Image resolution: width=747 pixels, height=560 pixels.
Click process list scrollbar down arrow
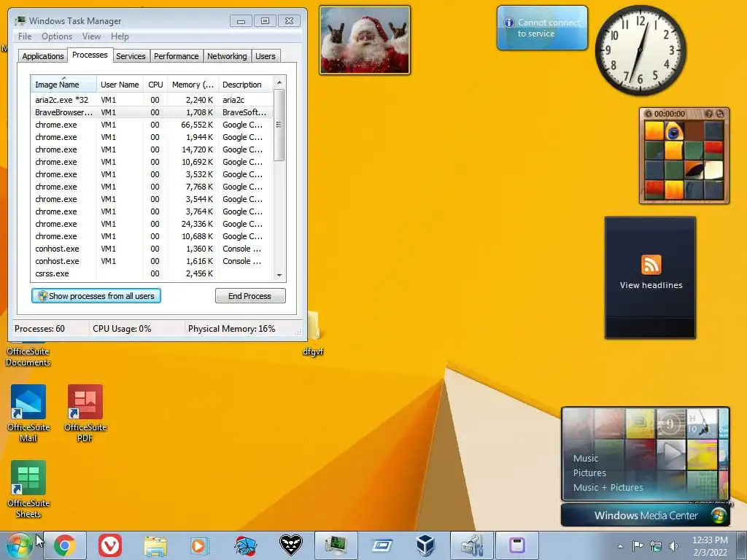pyautogui.click(x=279, y=275)
